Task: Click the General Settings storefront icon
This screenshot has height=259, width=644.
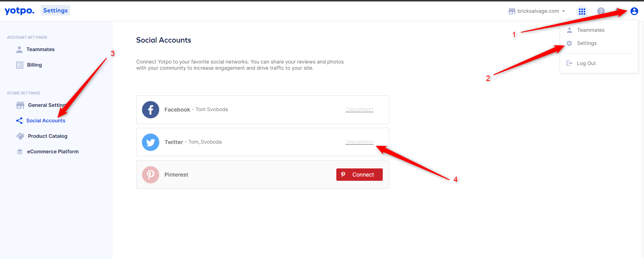Action: click(x=20, y=105)
